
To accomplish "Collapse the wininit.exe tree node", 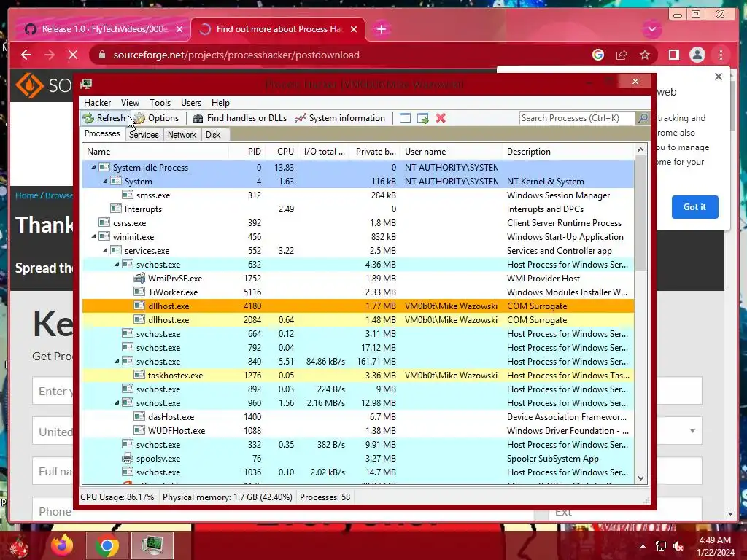I will (94, 237).
